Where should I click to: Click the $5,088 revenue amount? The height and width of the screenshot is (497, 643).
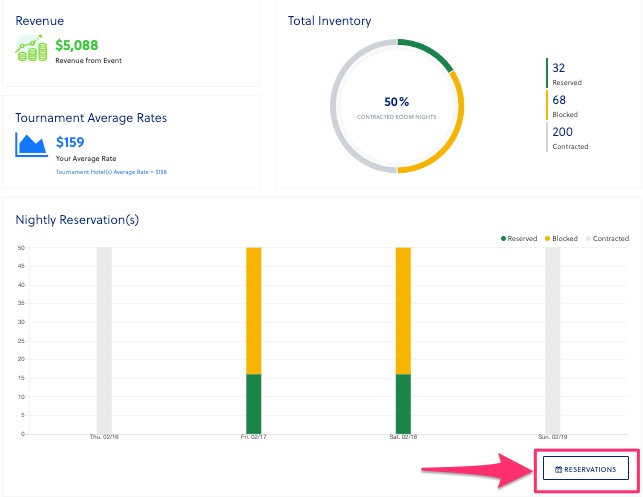click(x=78, y=45)
